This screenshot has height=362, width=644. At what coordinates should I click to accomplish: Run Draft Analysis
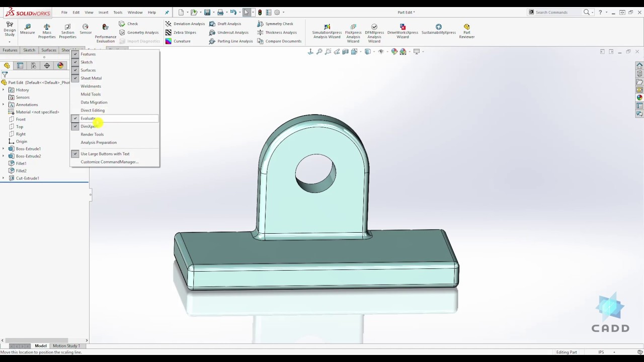225,24
